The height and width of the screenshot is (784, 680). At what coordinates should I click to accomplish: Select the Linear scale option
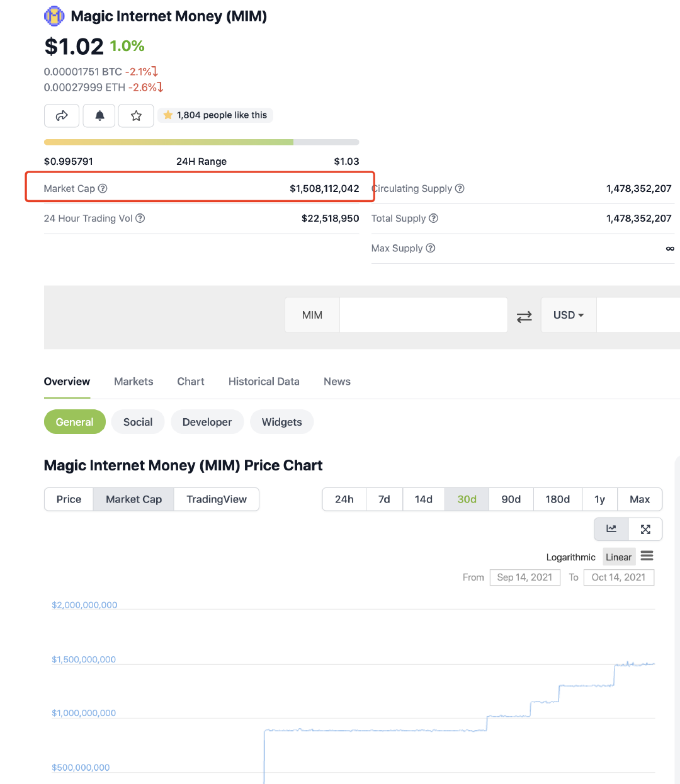(x=618, y=557)
